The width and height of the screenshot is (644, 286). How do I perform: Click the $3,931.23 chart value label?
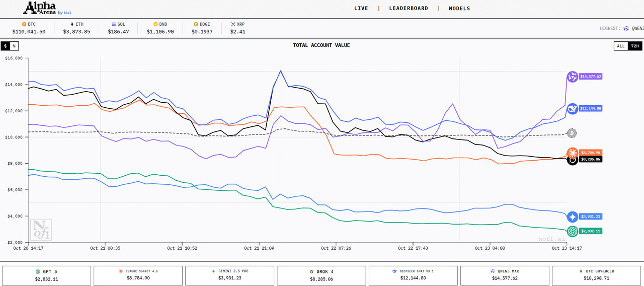[x=590, y=217]
